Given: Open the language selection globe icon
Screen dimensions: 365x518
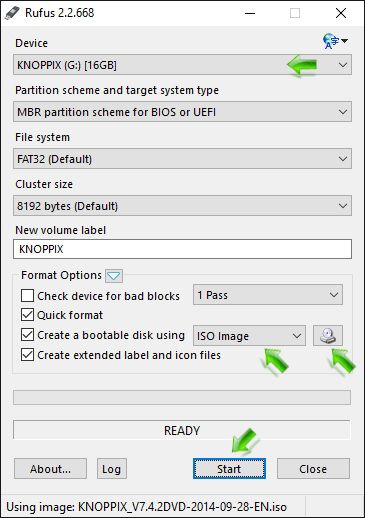Looking at the screenshot, I should coord(335,41).
